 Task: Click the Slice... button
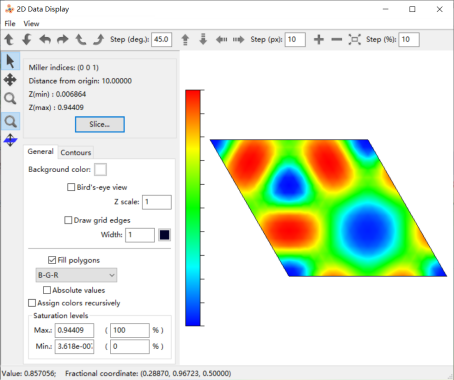tap(100, 124)
